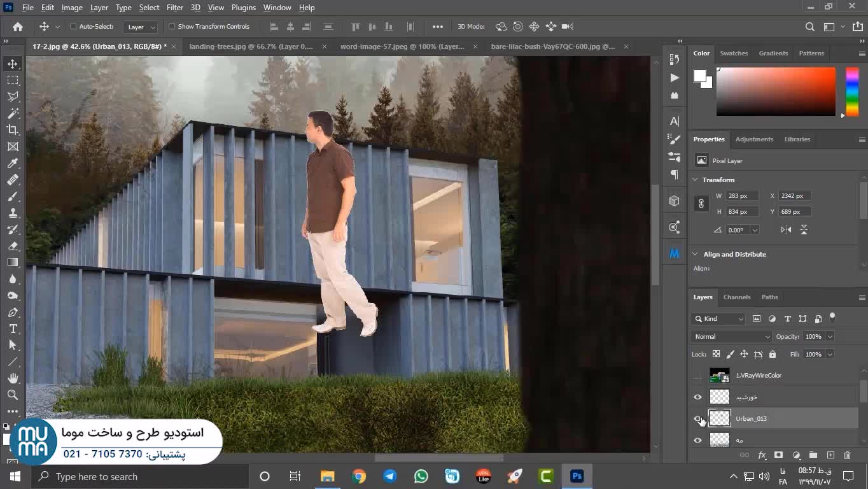The width and height of the screenshot is (868, 489).
Task: Select the Crop tool
Action: click(13, 130)
